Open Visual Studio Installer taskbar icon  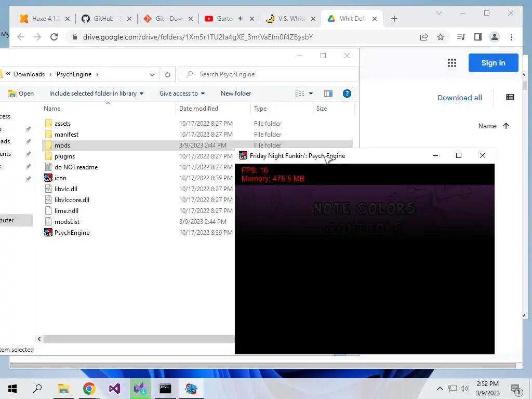point(140,389)
